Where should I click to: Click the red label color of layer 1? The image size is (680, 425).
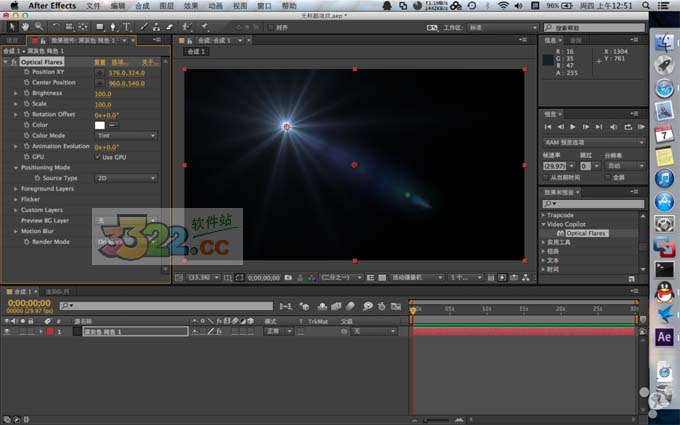[x=50, y=332]
